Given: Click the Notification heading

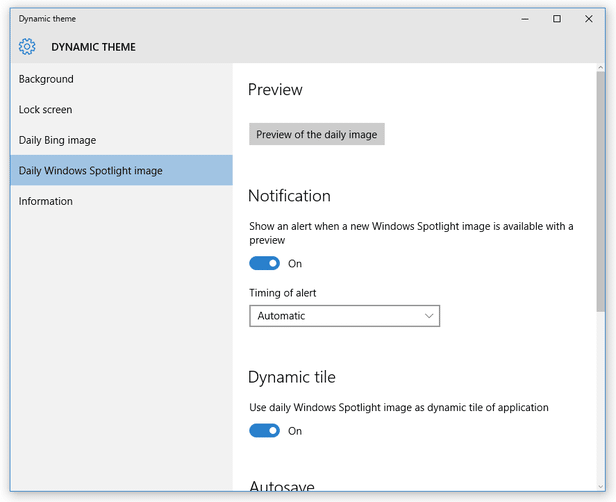Looking at the screenshot, I should pos(289,196).
